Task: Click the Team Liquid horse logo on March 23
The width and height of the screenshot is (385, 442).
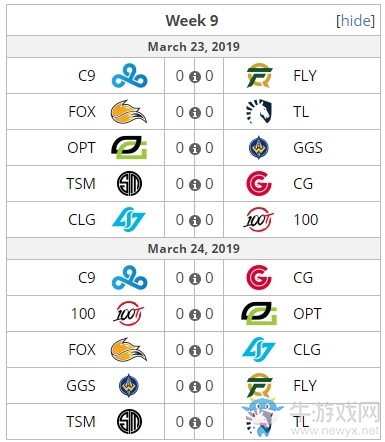Action: 259,111
